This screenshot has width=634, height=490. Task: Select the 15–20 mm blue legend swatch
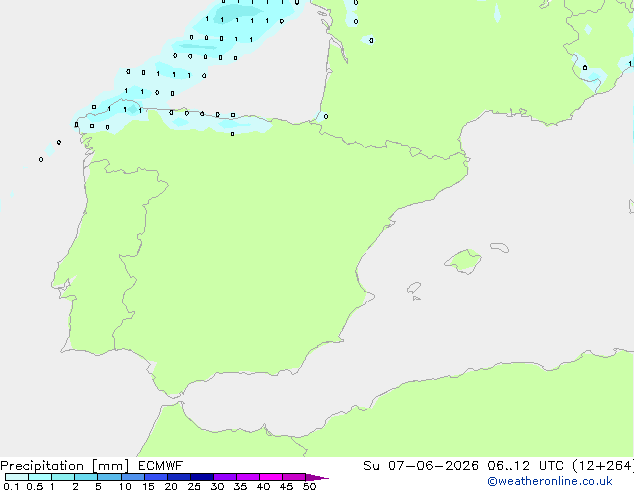(155, 477)
